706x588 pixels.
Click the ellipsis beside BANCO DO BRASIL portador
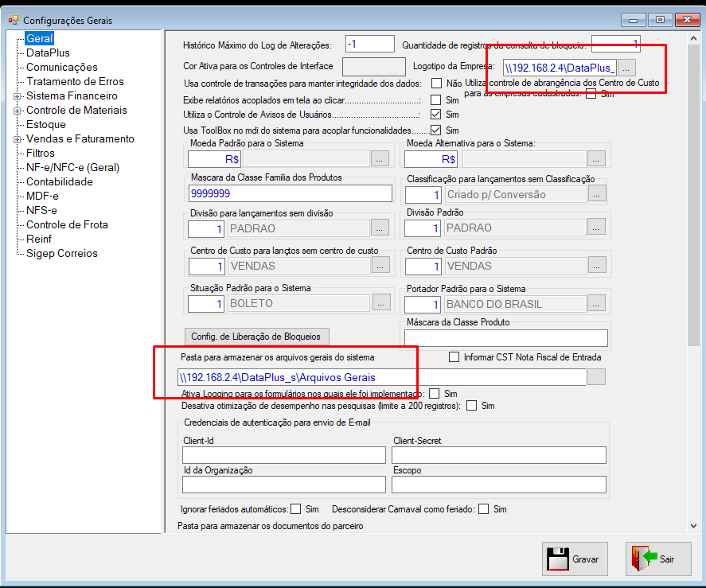[596, 304]
